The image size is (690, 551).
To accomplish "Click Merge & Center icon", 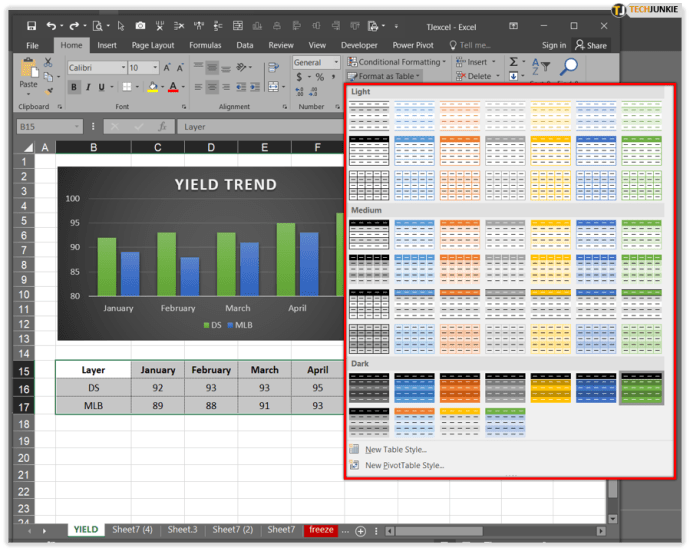I will pos(273,87).
